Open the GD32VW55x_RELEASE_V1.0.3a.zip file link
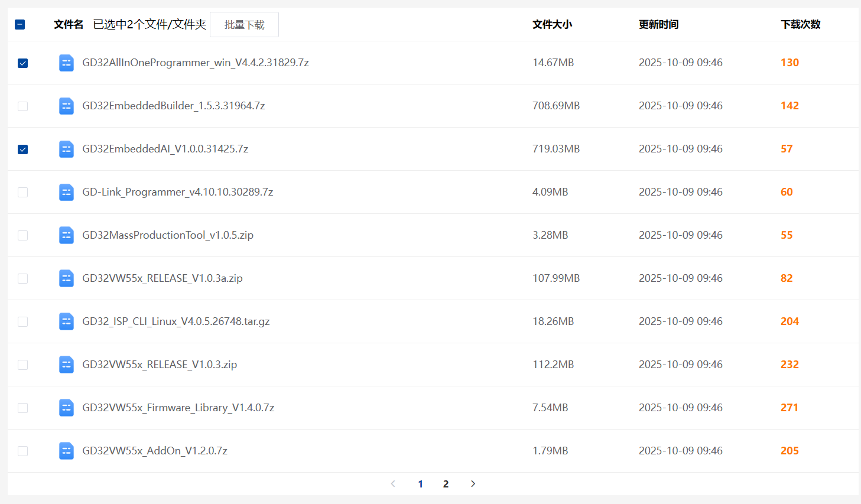This screenshot has width=861, height=504. click(x=163, y=278)
